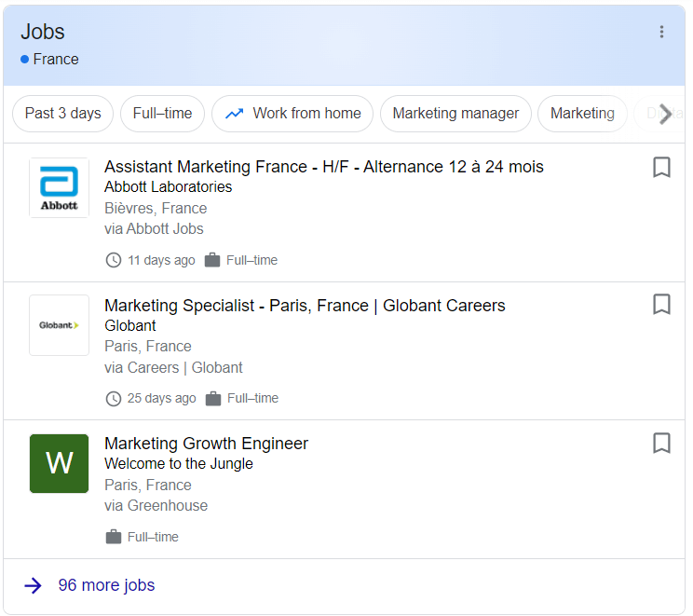Screen dimensions: 693x616
Task: Click the 11 days ago posting time
Action: click(x=161, y=260)
